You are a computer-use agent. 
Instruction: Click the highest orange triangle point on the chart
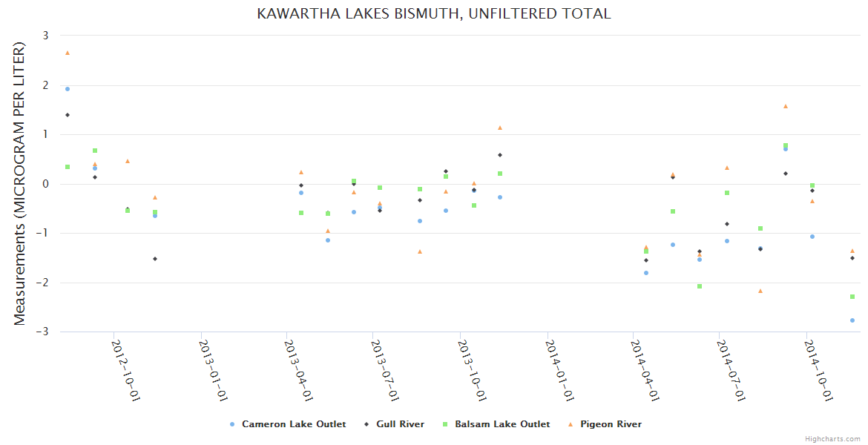[x=68, y=53]
